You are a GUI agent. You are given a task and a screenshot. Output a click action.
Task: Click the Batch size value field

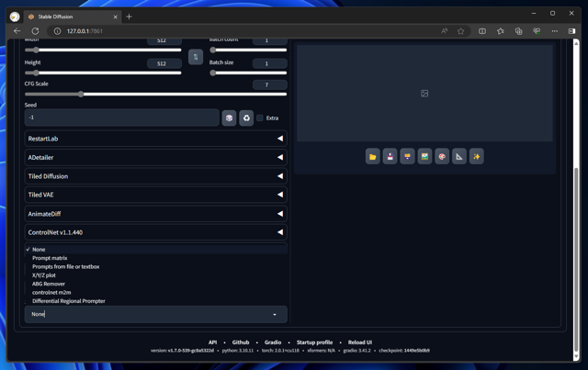(269, 63)
